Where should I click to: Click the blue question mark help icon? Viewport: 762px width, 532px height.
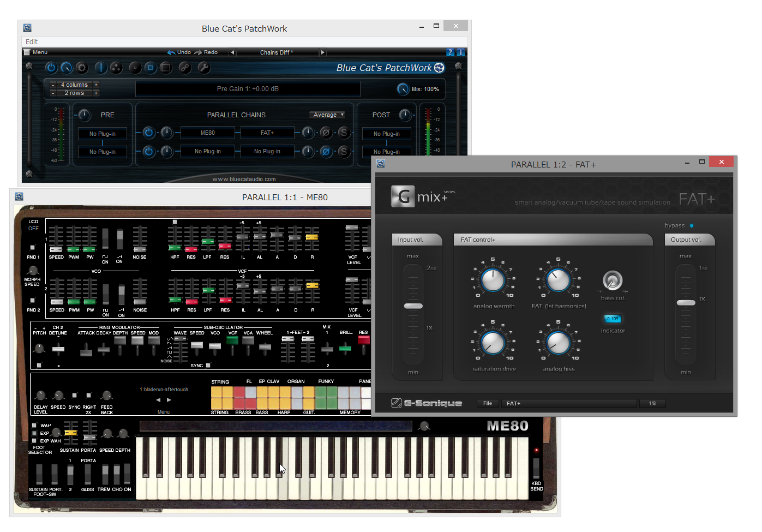(450, 52)
